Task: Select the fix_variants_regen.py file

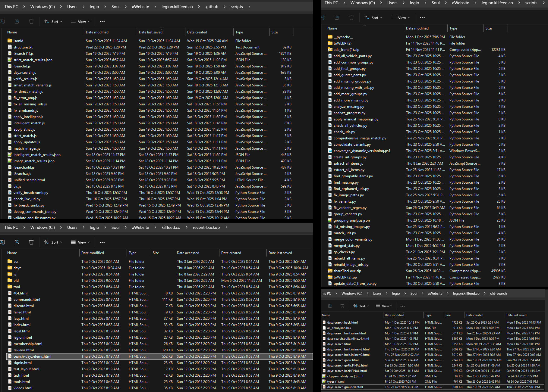Action: point(417,208)
